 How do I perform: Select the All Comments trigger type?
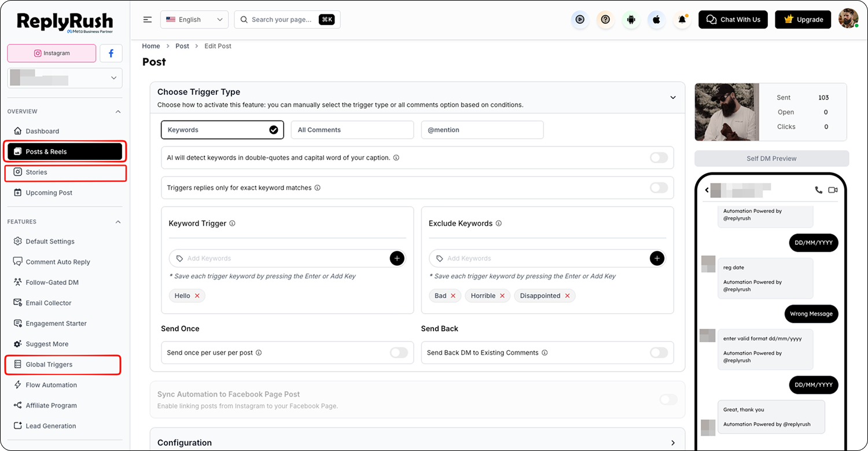(352, 130)
